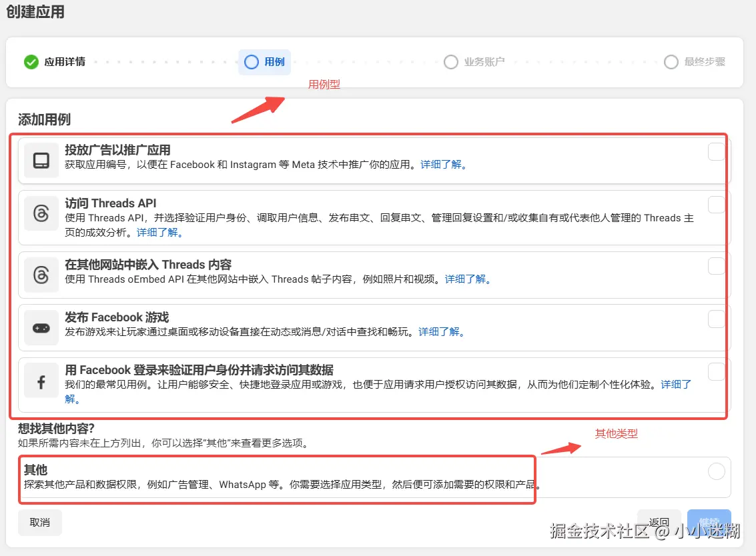Tick the checkbox for 发布 Facebook 游戏
This screenshot has width=756, height=556.
717,319
